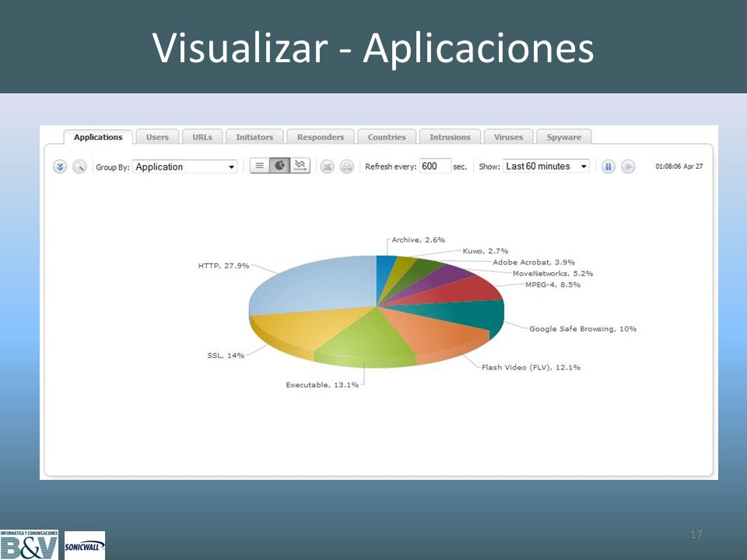View the Viruses tab
The width and height of the screenshot is (747, 560).
point(508,137)
